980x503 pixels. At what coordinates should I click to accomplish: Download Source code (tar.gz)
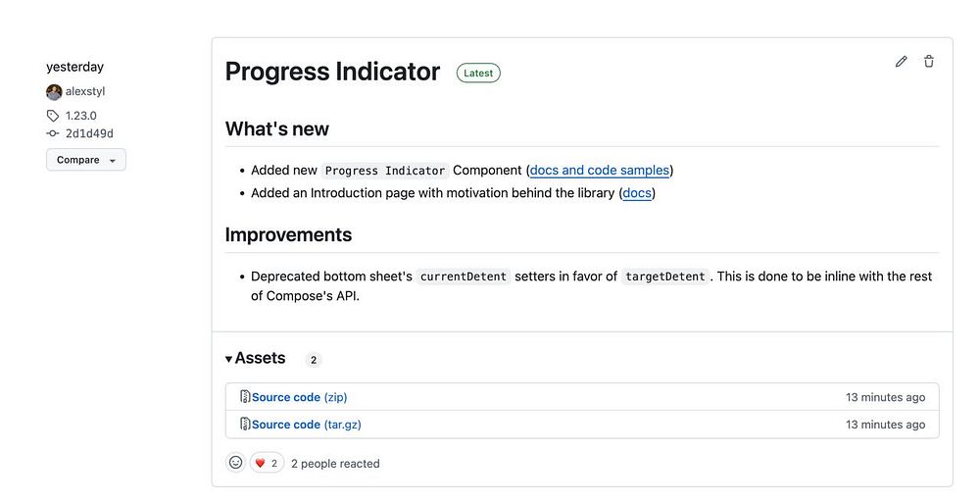(x=306, y=425)
